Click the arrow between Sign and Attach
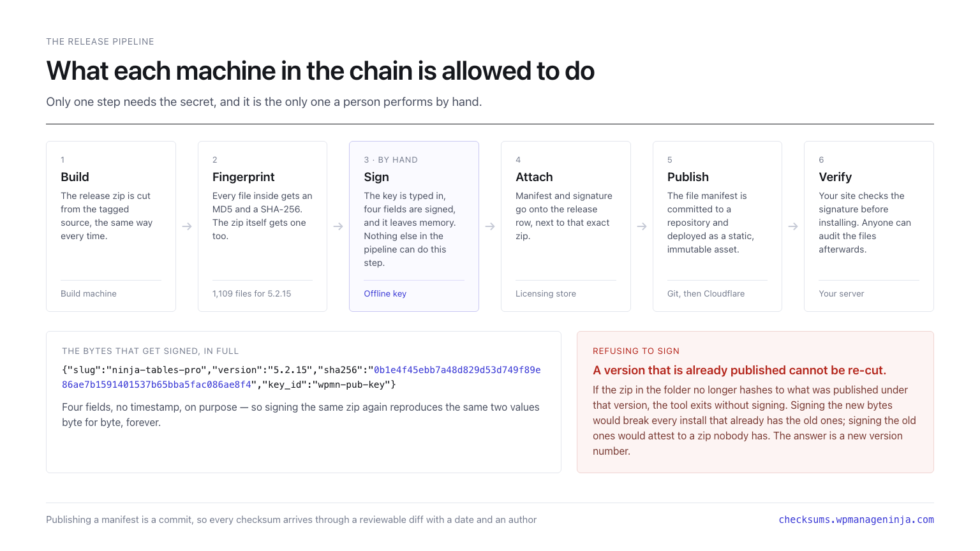This screenshot has height=551, width=980. (x=490, y=226)
